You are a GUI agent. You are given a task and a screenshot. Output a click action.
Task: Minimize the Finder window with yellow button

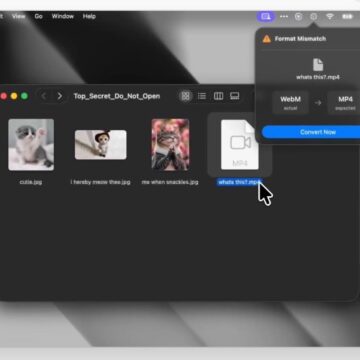click(14, 96)
